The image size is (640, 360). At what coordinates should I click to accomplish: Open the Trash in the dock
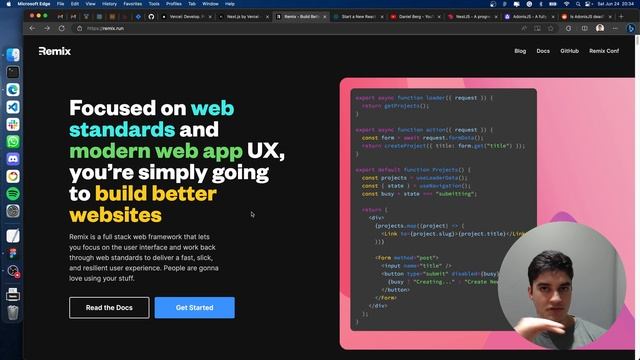[13, 313]
